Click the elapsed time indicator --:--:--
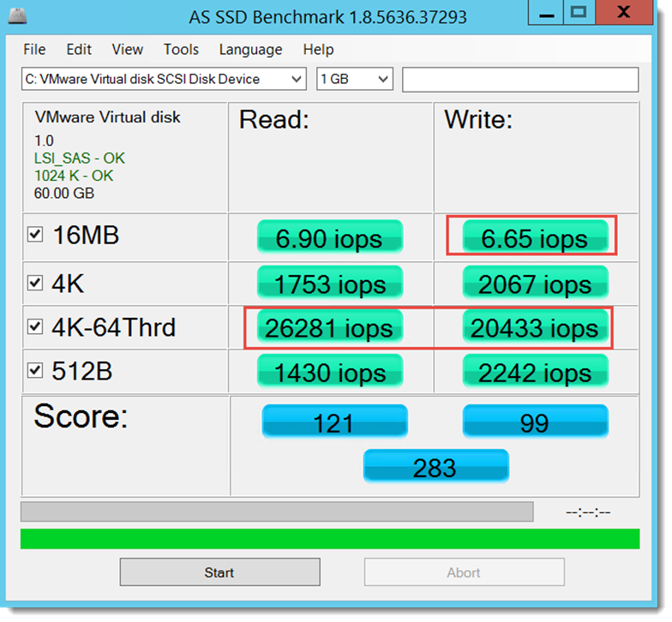This screenshot has height=622, width=672. pos(588,512)
